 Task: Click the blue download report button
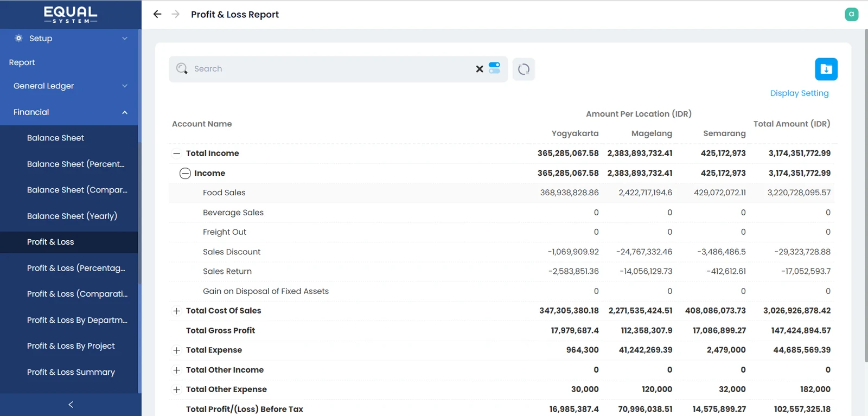coord(826,69)
